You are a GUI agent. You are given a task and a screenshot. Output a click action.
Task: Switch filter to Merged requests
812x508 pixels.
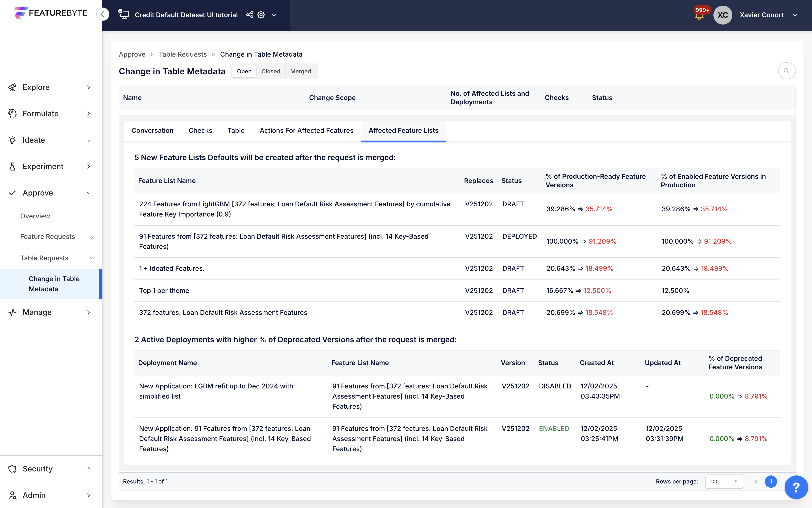[300, 71]
